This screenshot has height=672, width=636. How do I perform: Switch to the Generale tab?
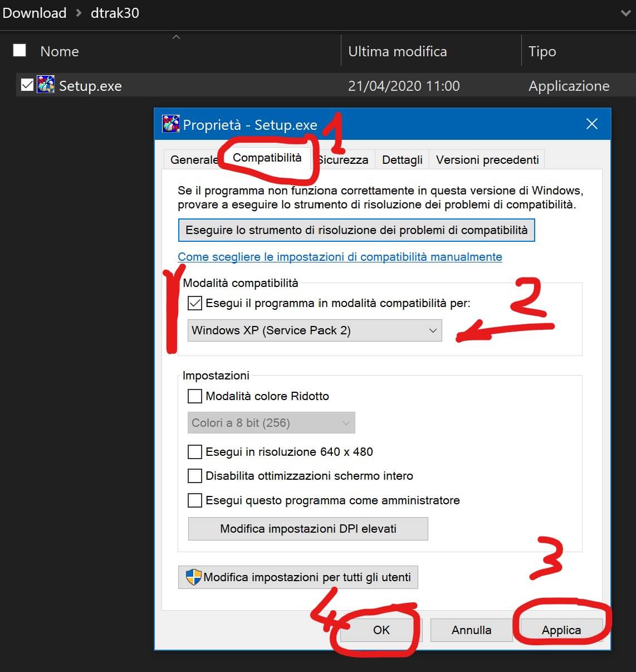(x=194, y=160)
